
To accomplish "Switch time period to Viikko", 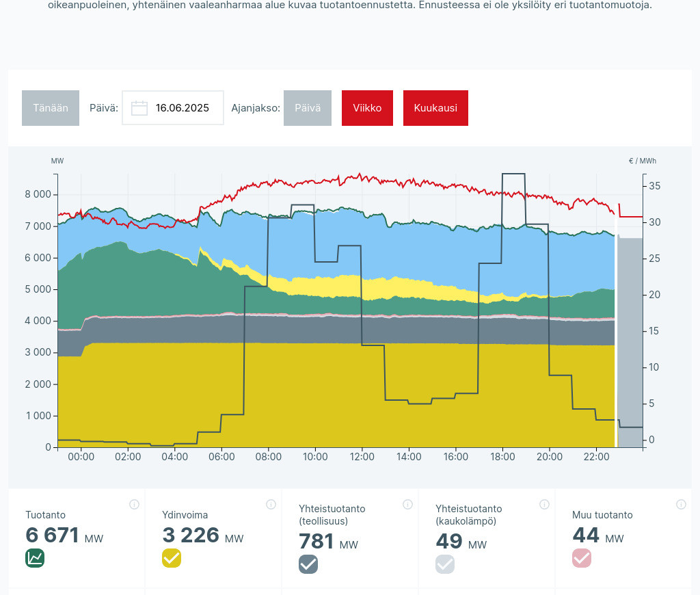I will click(x=367, y=108).
